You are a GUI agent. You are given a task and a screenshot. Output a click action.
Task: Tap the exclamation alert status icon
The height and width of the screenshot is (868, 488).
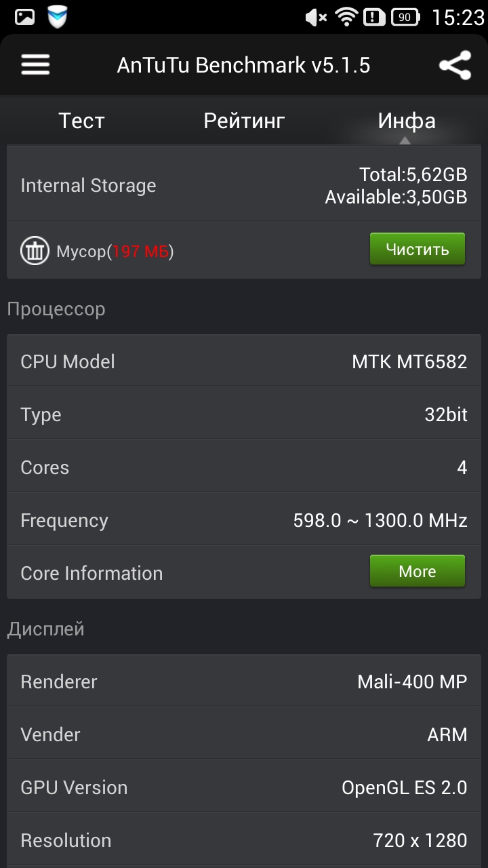point(373,18)
